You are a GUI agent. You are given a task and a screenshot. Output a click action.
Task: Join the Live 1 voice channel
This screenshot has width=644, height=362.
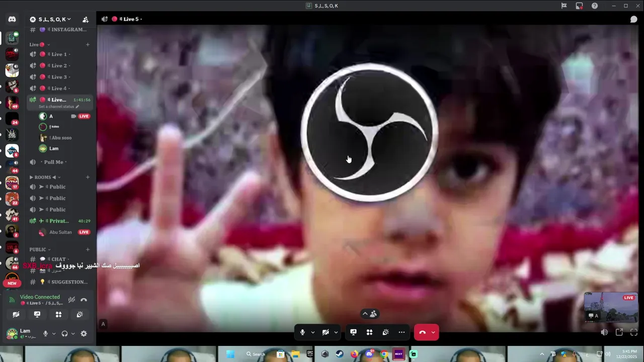pyautogui.click(x=60, y=54)
